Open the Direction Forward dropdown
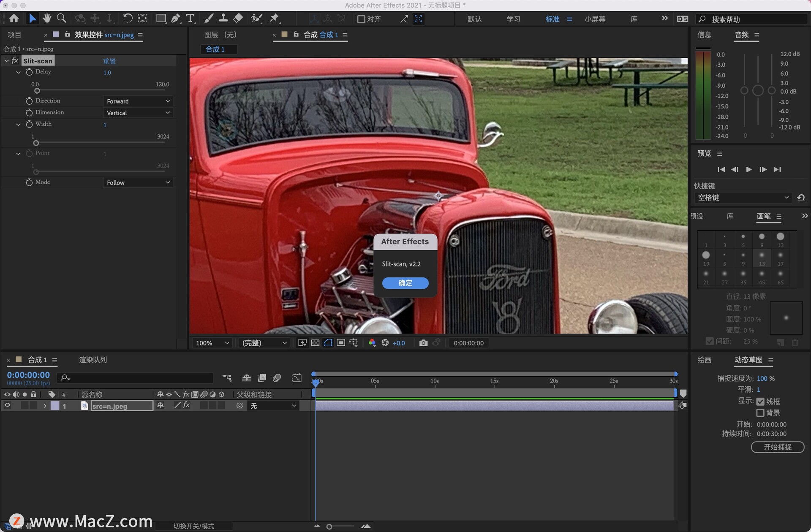Image resolution: width=811 pixels, height=532 pixels. coord(138,101)
